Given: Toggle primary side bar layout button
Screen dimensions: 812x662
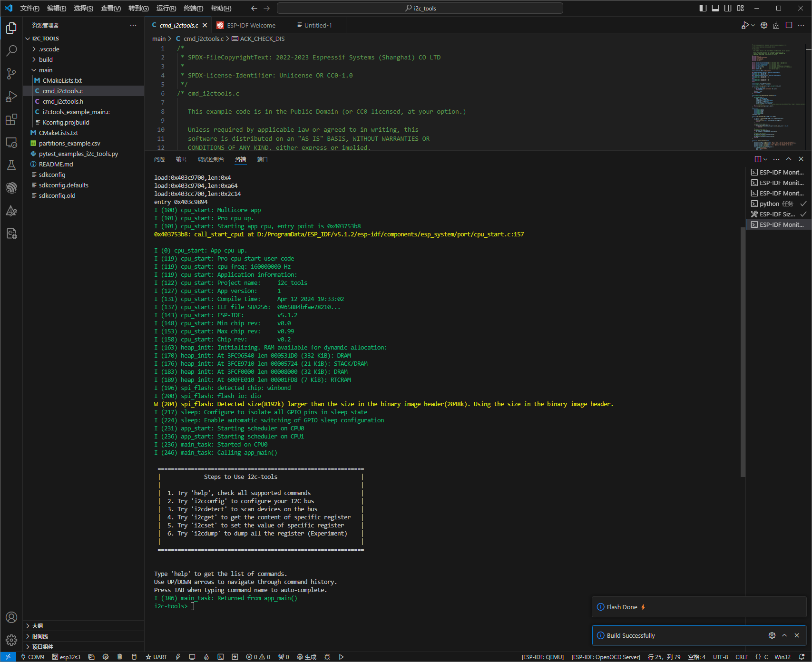Looking at the screenshot, I should click(x=703, y=8).
